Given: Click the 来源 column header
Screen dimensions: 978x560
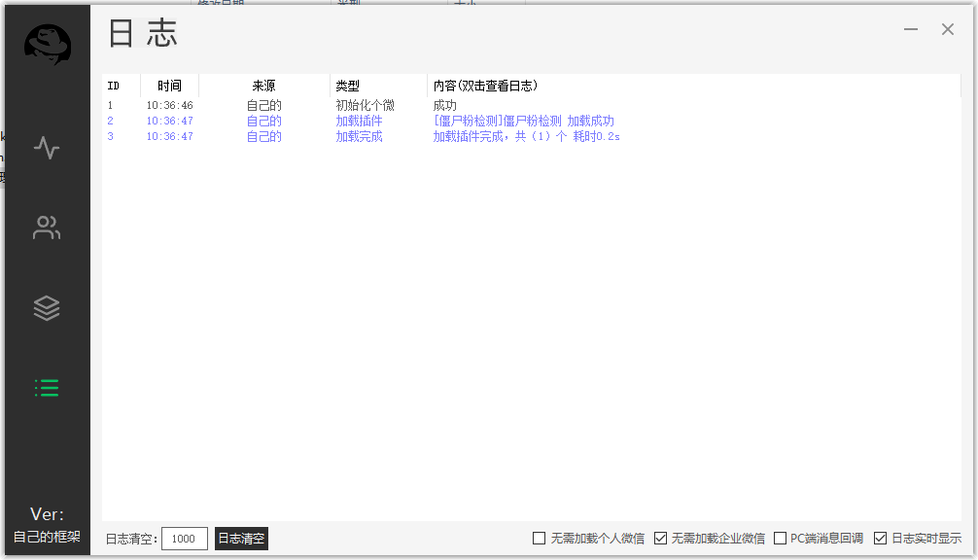Looking at the screenshot, I should [263, 86].
